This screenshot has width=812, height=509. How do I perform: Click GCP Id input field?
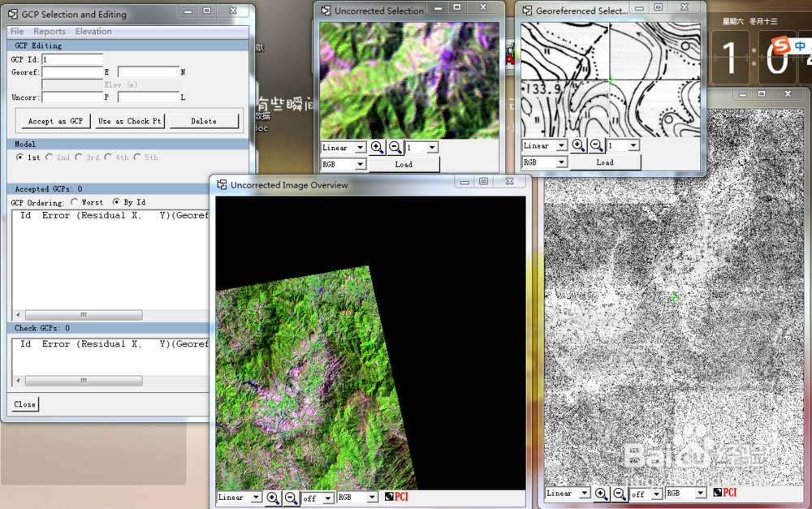pos(72,59)
